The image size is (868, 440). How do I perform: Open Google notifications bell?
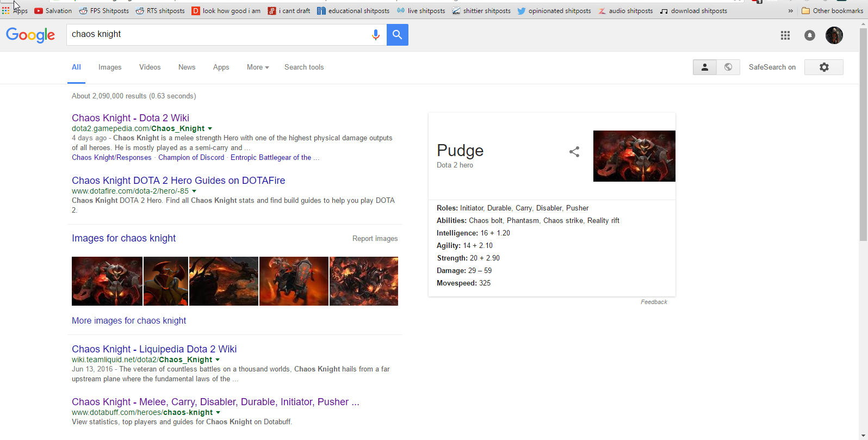pyautogui.click(x=810, y=35)
